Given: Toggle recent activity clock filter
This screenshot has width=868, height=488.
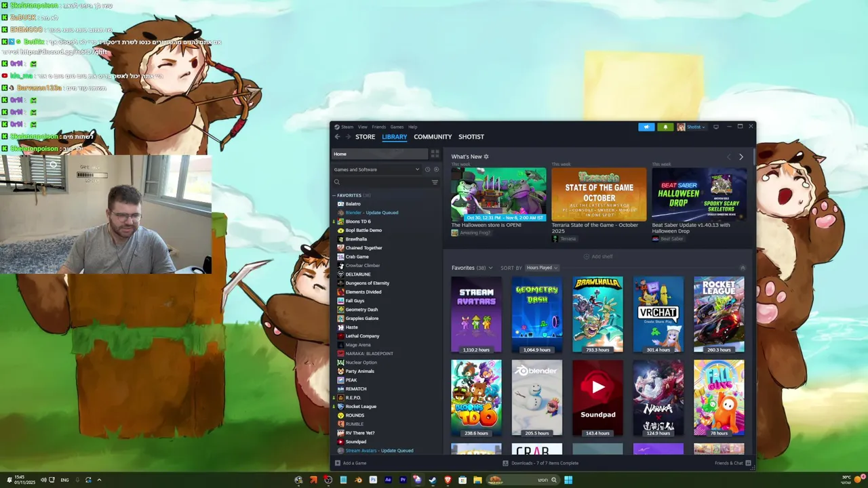Looking at the screenshot, I should point(427,169).
